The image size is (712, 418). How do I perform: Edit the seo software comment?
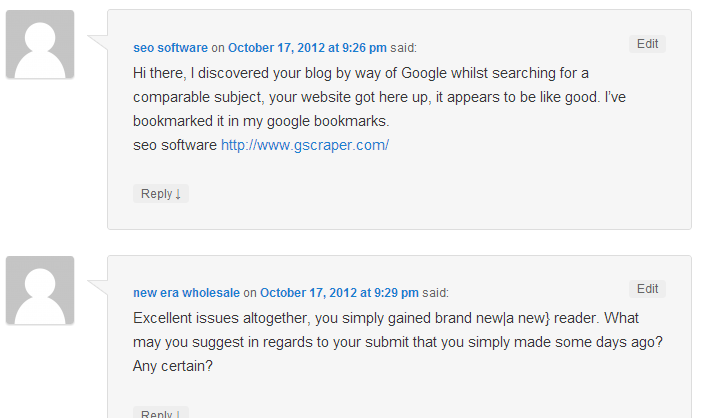(647, 44)
